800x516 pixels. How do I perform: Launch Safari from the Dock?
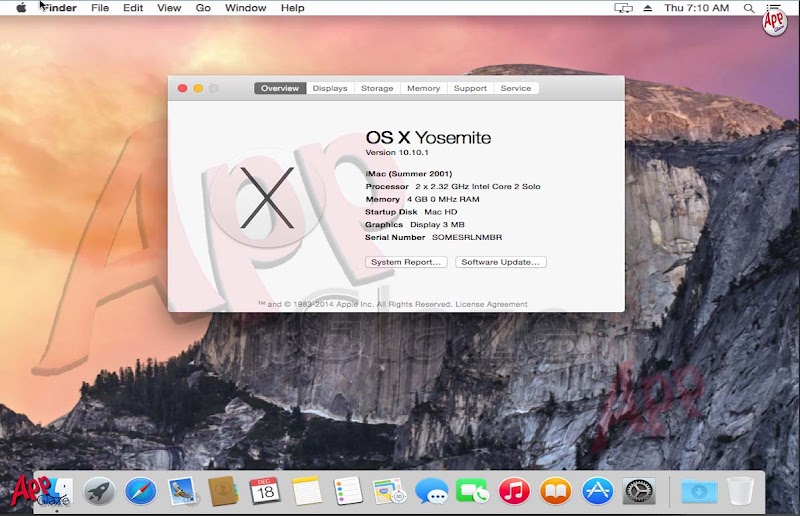pyautogui.click(x=141, y=492)
